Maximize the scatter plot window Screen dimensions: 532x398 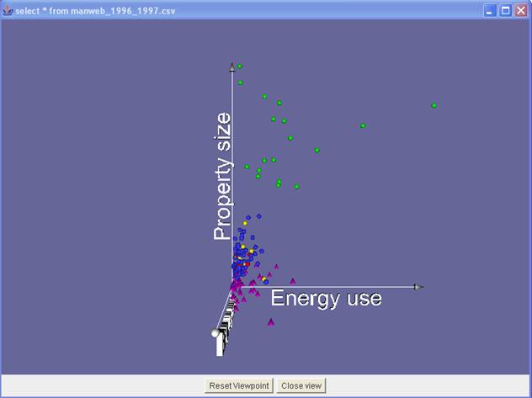pos(505,10)
